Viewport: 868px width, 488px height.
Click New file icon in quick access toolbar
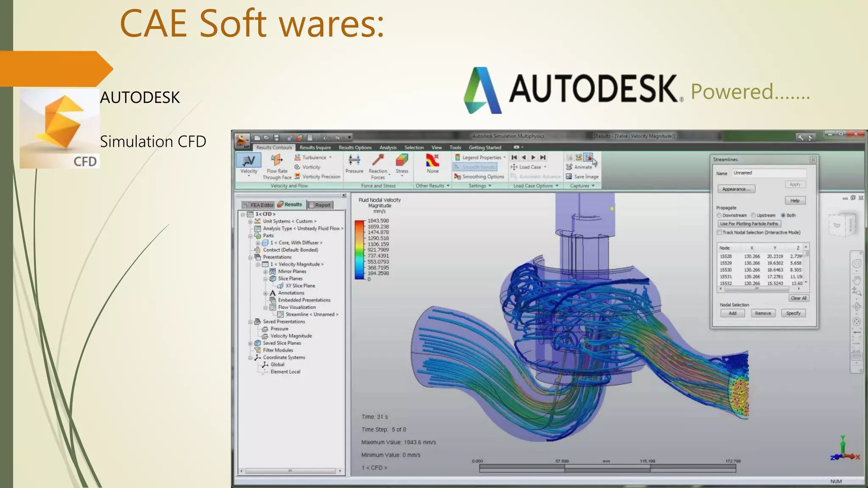click(257, 137)
